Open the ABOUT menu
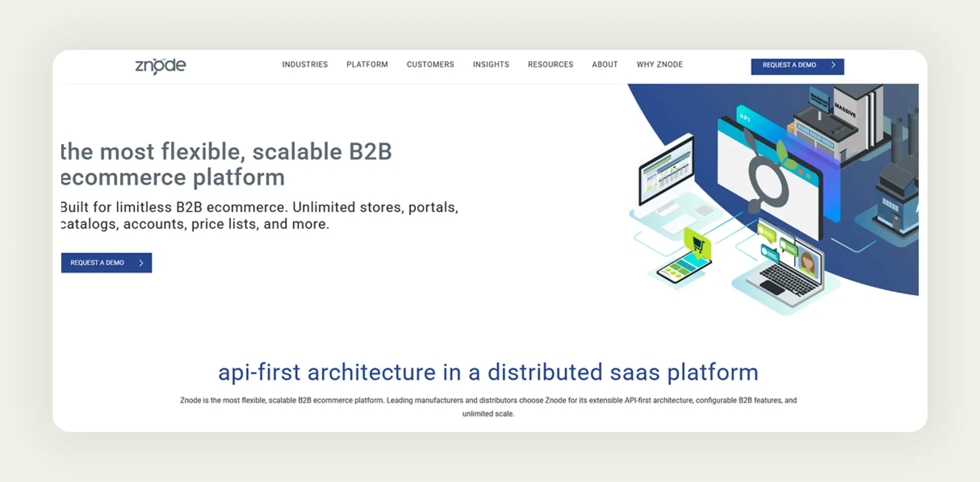 (x=604, y=64)
